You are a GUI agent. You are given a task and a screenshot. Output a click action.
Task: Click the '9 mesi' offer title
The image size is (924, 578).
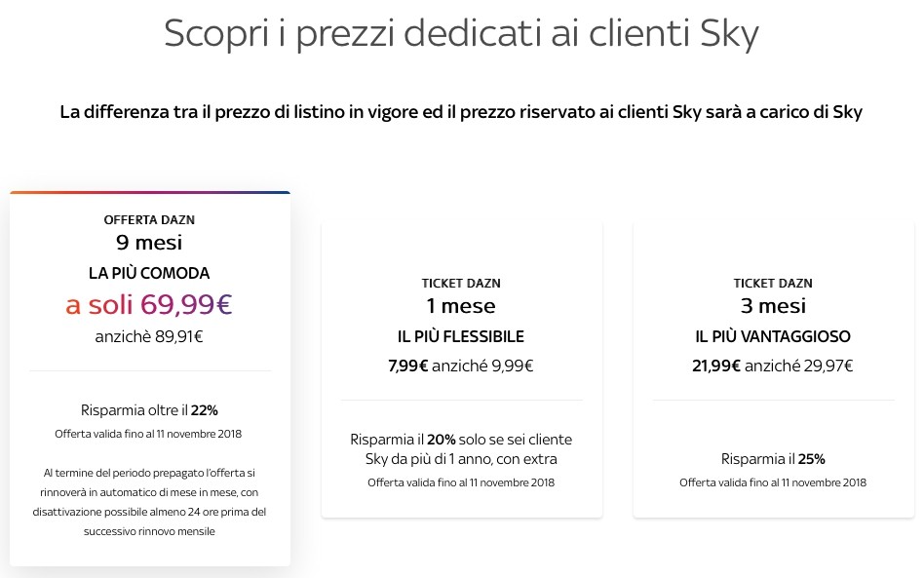[149, 243]
